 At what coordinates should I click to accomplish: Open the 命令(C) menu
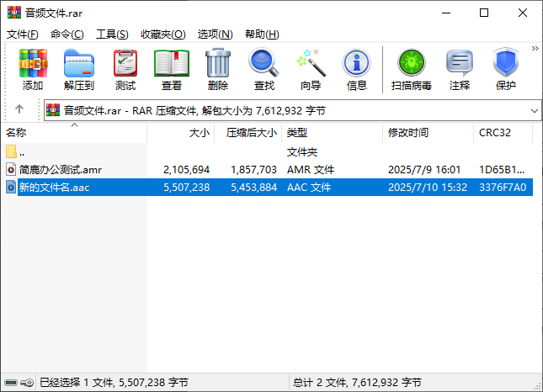(67, 34)
